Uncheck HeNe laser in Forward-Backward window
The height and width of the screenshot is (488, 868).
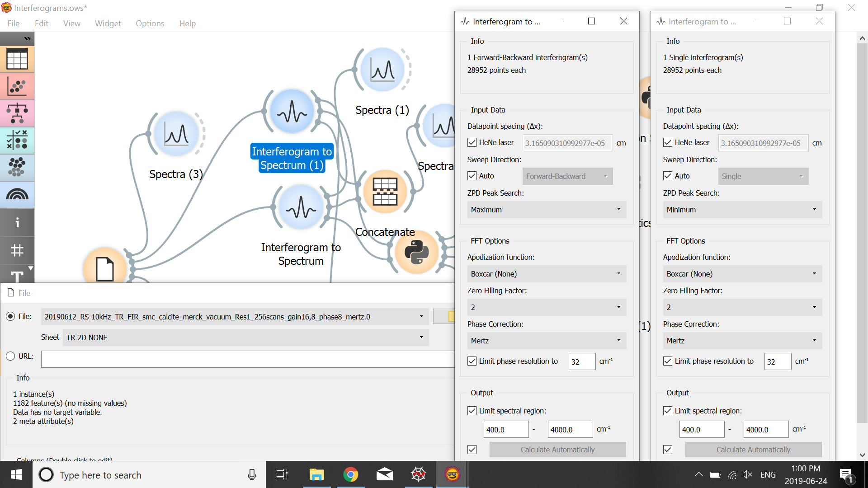[472, 143]
